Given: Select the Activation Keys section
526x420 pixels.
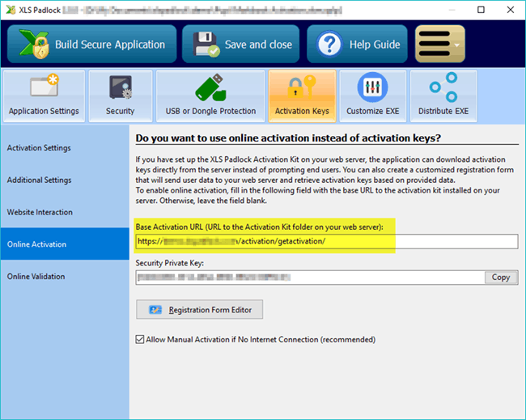Looking at the screenshot, I should [302, 96].
